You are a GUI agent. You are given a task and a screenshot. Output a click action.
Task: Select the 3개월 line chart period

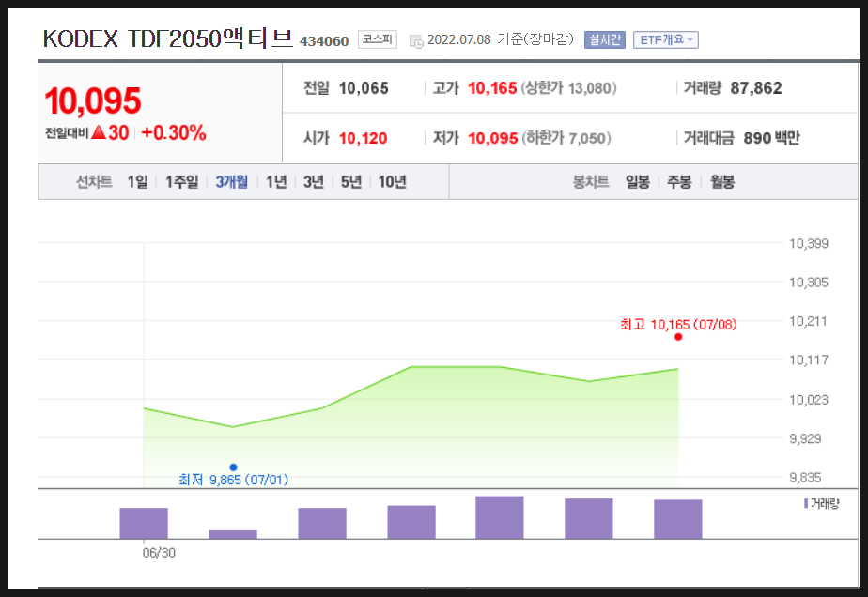click(231, 181)
